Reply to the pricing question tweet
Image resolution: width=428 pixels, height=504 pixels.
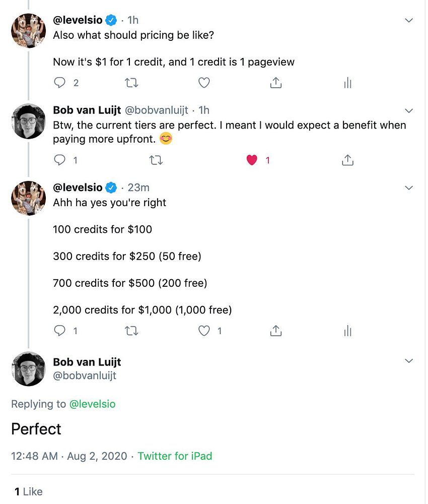[60, 83]
